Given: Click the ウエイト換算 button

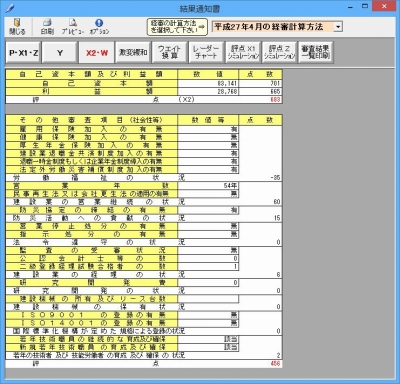Looking at the screenshot, I should tap(170, 53).
